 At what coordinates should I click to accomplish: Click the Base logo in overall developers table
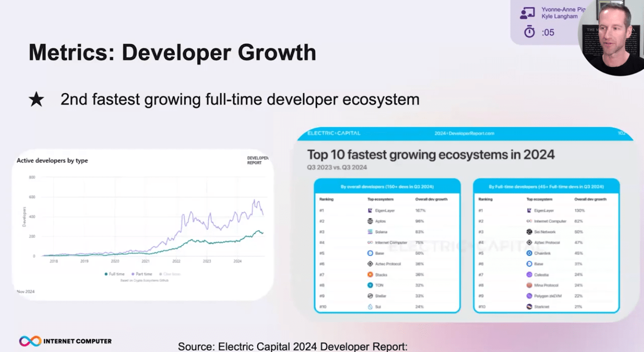point(370,253)
